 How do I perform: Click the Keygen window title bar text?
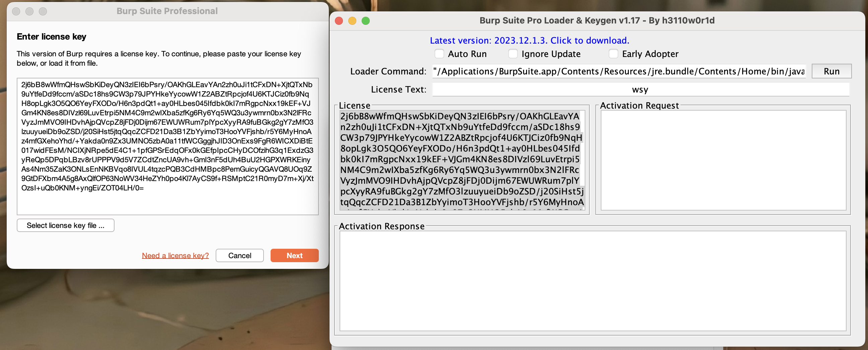[x=597, y=20]
